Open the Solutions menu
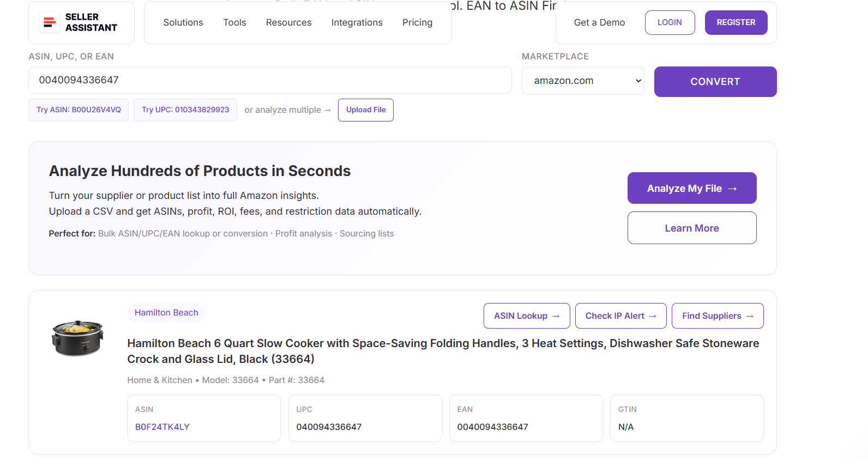The height and width of the screenshot is (461, 868). (x=183, y=22)
